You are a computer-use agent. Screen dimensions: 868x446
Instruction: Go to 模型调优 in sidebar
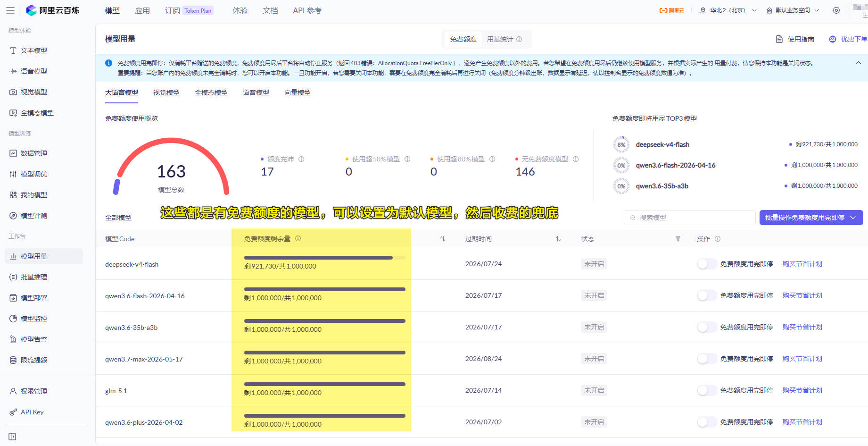[33, 174]
